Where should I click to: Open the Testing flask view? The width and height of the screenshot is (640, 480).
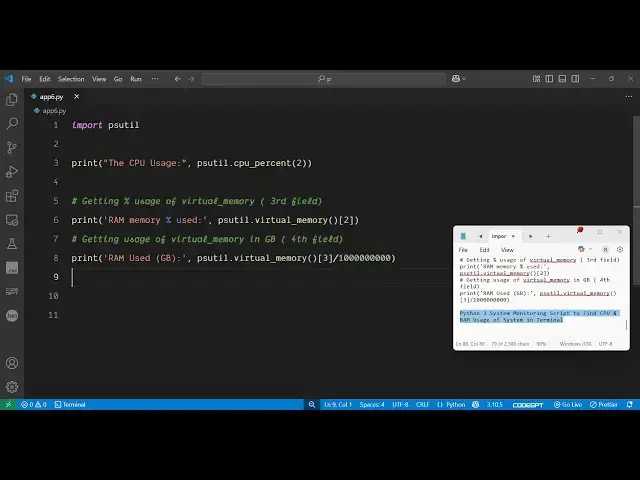[x=12, y=244]
